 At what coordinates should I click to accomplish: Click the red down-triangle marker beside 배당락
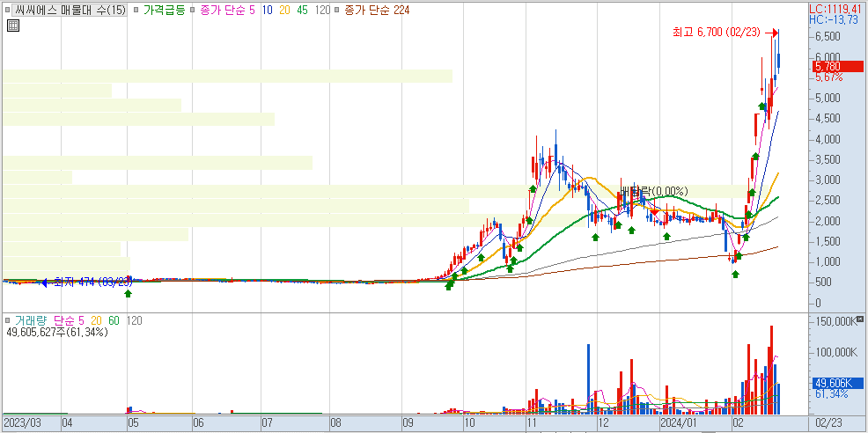654,212
